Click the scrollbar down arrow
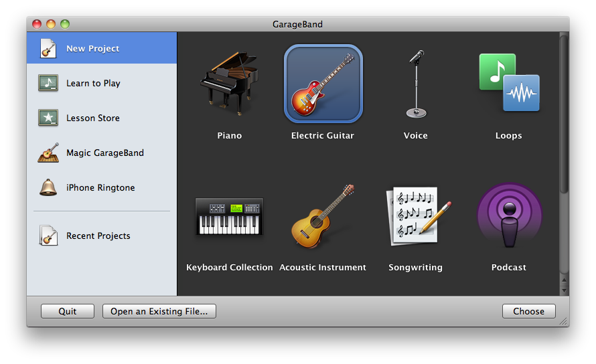The image size is (596, 364). [564, 290]
